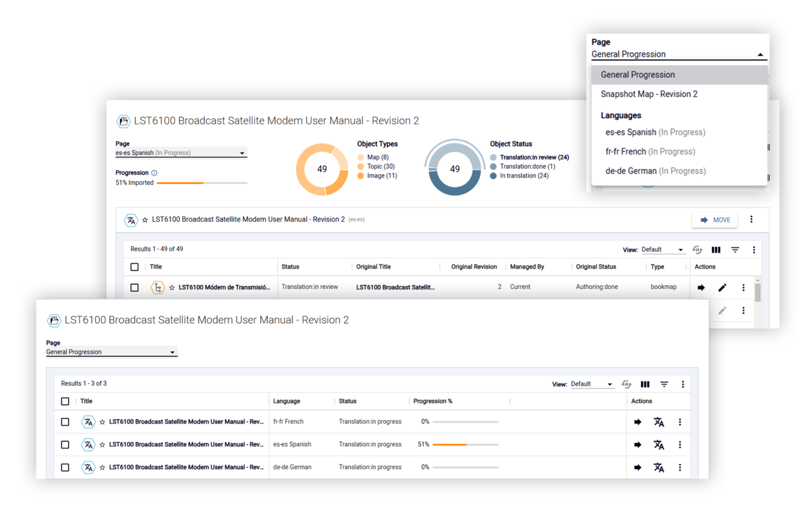Star the LST6100 Módem de Transmisió row
Image resolution: width=812 pixels, height=512 pixels.
pos(172,287)
